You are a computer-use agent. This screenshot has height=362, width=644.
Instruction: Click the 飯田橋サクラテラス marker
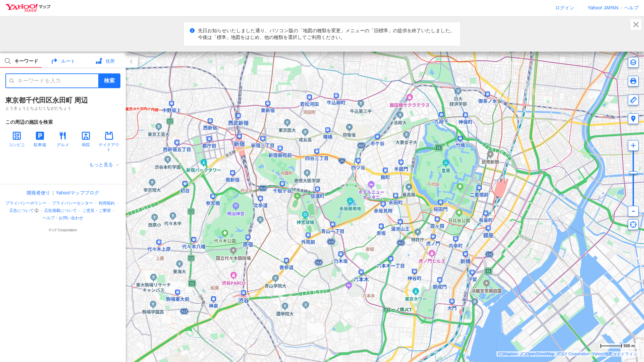[409, 98]
